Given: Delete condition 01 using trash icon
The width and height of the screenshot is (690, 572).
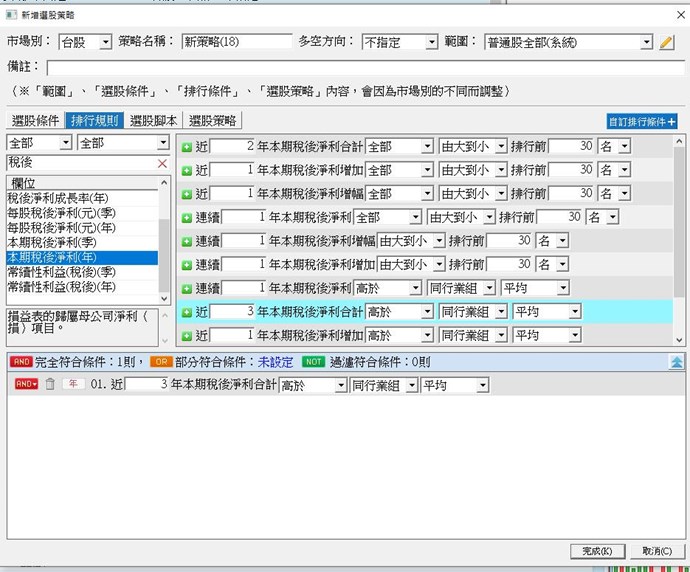Looking at the screenshot, I should coord(50,385).
